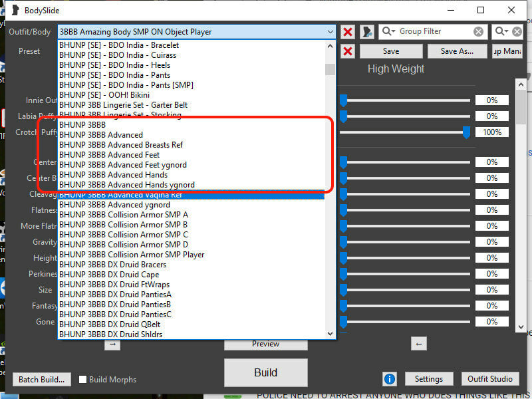The width and height of the screenshot is (532, 399).
Task: Click the dropdown list scroll down arrow
Action: click(x=330, y=334)
